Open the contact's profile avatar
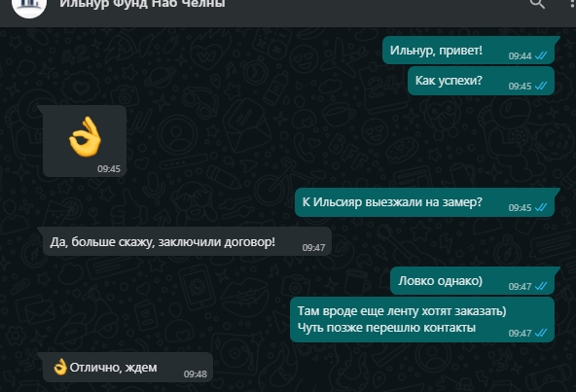The image size is (576, 392). click(29, 6)
